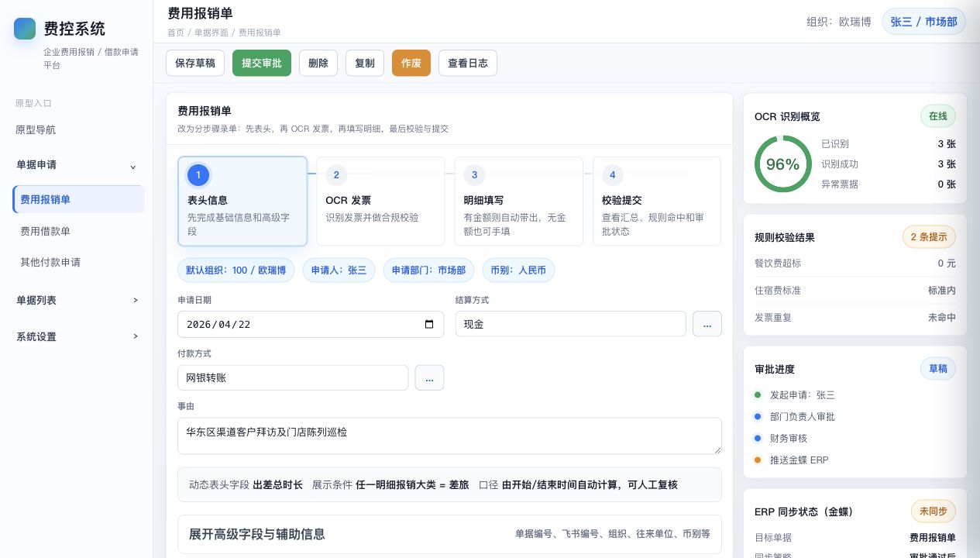
Task: Click step 1 表头信息 card
Action: 242,201
